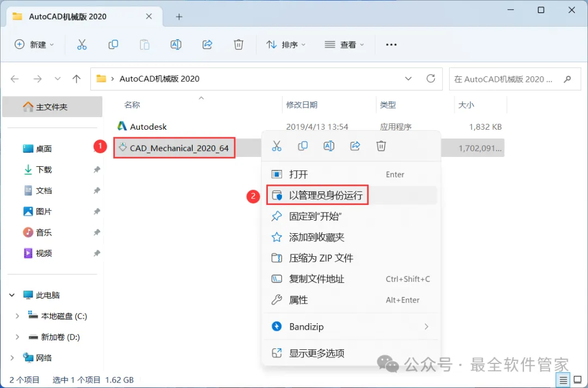Screen dimensions: 588x388
Task: Click the Share icon in the top toolbar
Action: [207, 45]
